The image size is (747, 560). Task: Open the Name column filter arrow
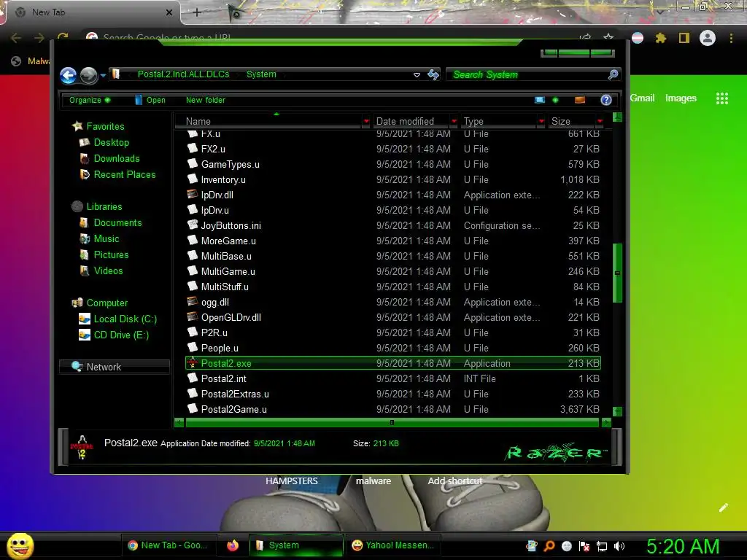click(x=366, y=122)
